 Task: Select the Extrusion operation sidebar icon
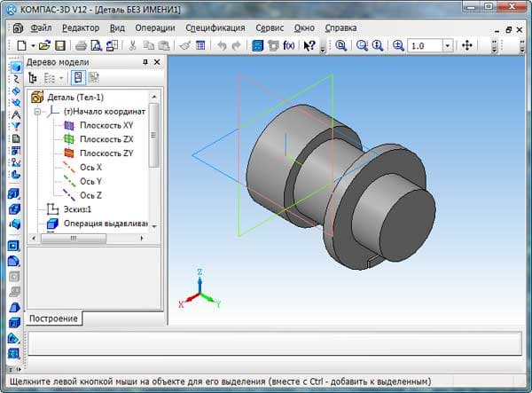[x=14, y=193]
